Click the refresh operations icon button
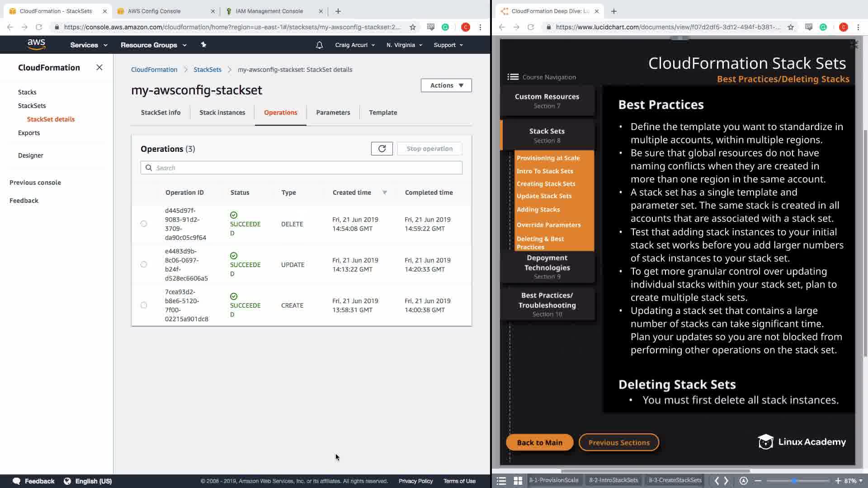Image resolution: width=868 pixels, height=488 pixels. (x=382, y=149)
